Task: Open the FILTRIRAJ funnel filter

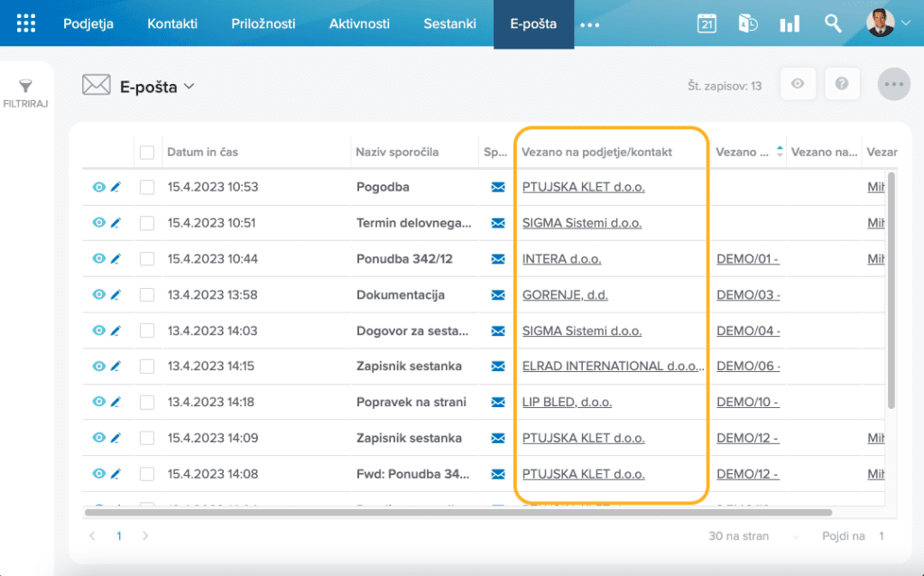Action: point(25,94)
